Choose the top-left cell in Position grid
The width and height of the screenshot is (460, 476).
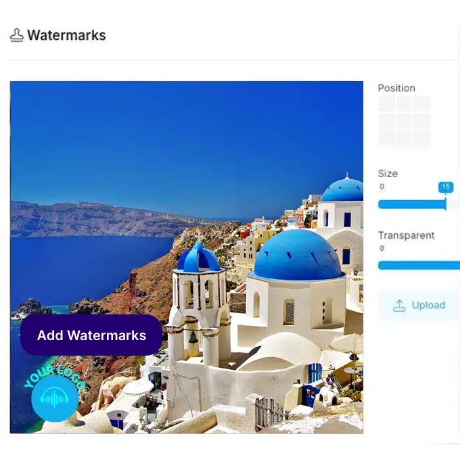click(x=386, y=103)
